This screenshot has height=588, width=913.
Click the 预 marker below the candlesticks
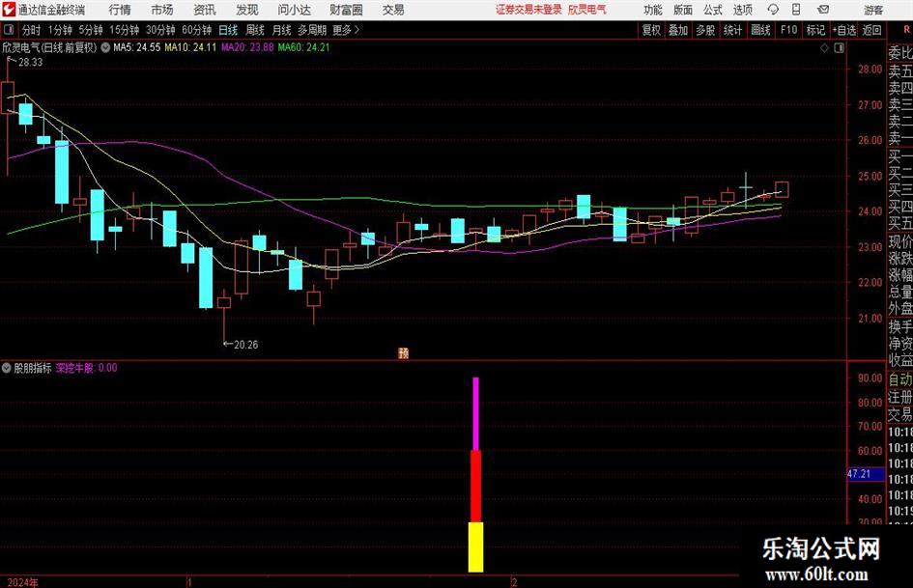point(403,352)
